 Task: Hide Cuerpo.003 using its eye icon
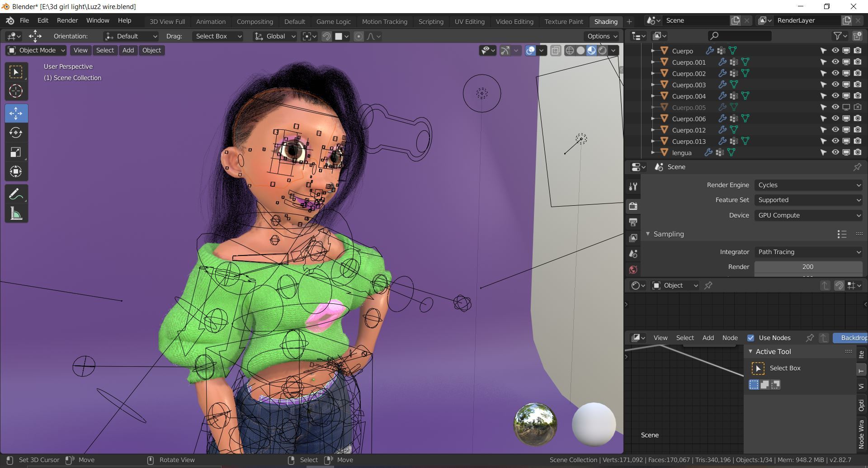pos(835,85)
